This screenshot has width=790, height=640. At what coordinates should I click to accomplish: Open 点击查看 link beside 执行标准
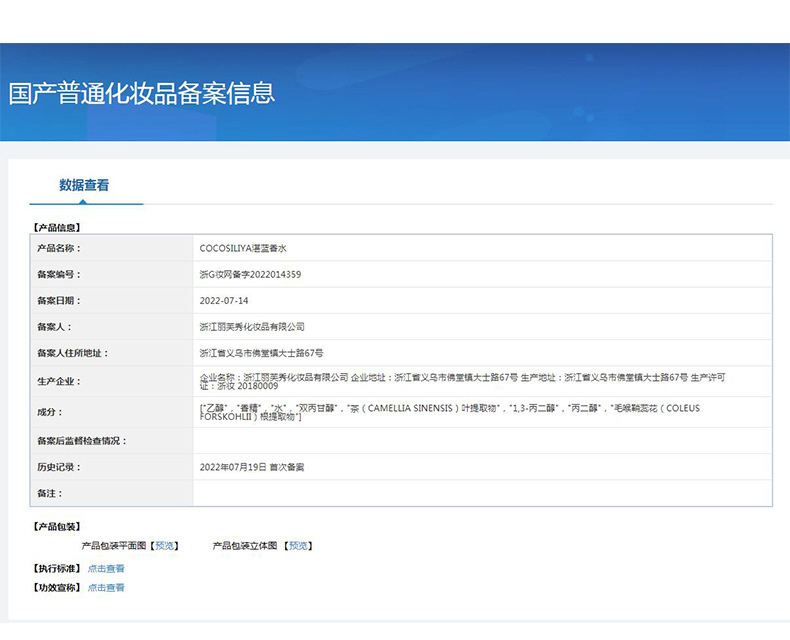pos(106,568)
